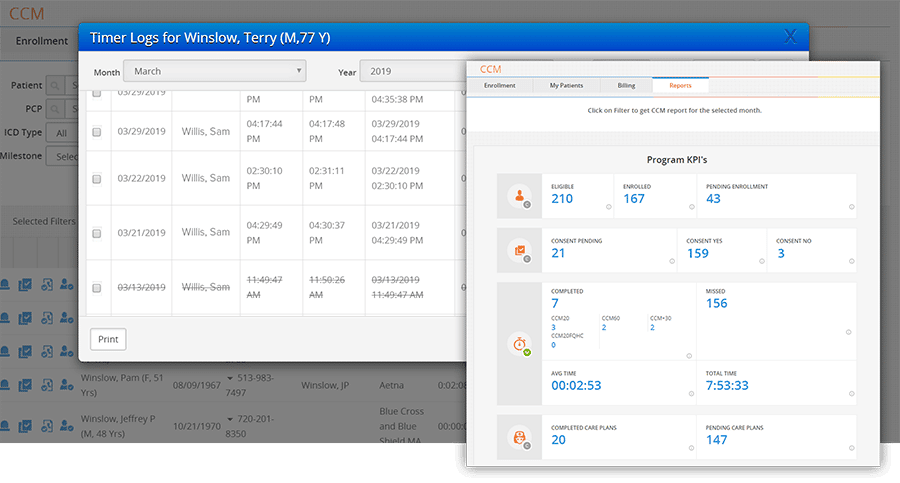Click the small circle icon in Completed Care Plans card
900x483 pixels.
[691, 448]
